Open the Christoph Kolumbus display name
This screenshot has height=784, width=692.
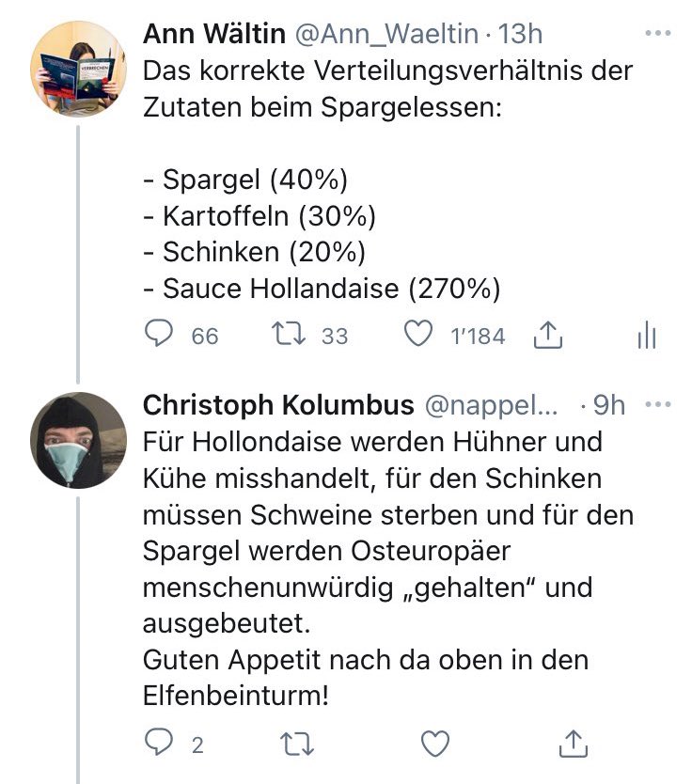(278, 405)
